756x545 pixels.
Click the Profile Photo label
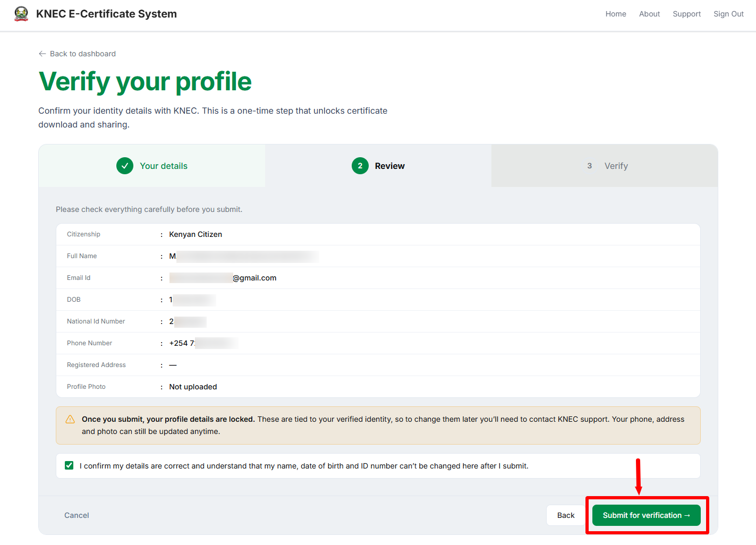(x=86, y=387)
